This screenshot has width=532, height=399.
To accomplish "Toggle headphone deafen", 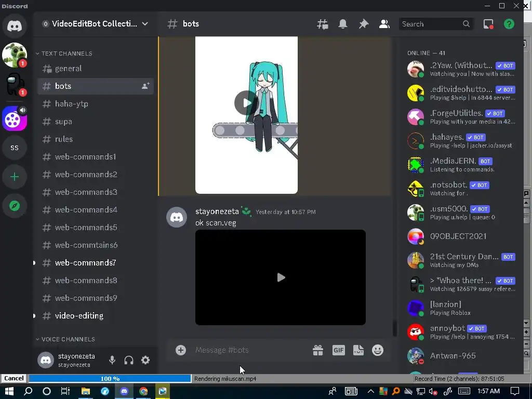I will [x=129, y=360].
